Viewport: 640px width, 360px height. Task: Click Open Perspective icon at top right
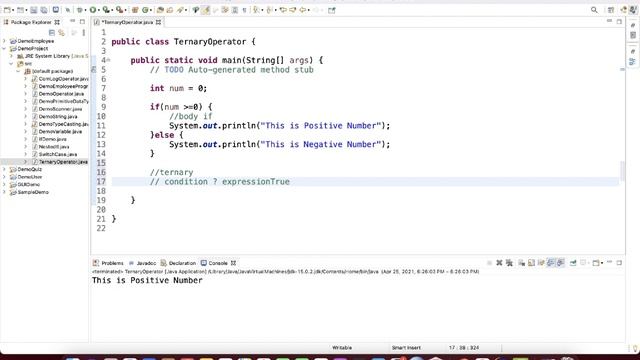pos(611,10)
